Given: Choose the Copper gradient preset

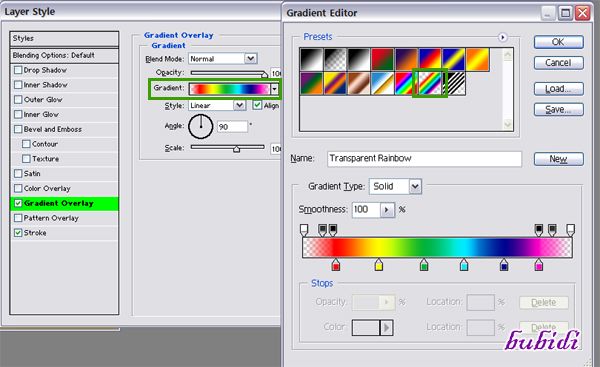Looking at the screenshot, I should 359,83.
